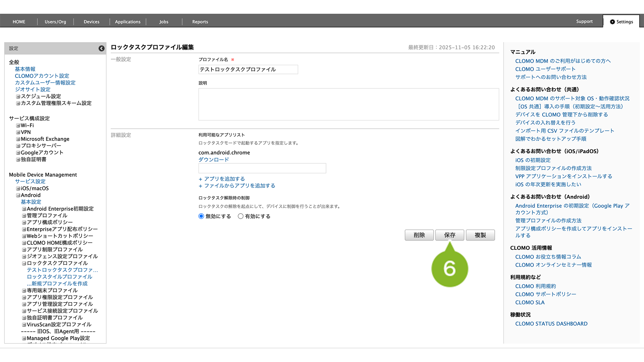This screenshot has width=644, height=362.
Task: Open Settings via the gear icon
Action: click(x=612, y=22)
